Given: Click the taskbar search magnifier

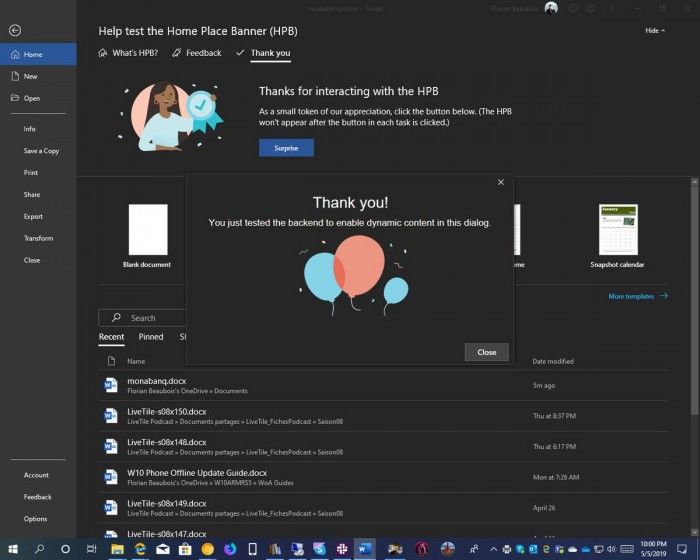Looking at the screenshot, I should coord(40,549).
